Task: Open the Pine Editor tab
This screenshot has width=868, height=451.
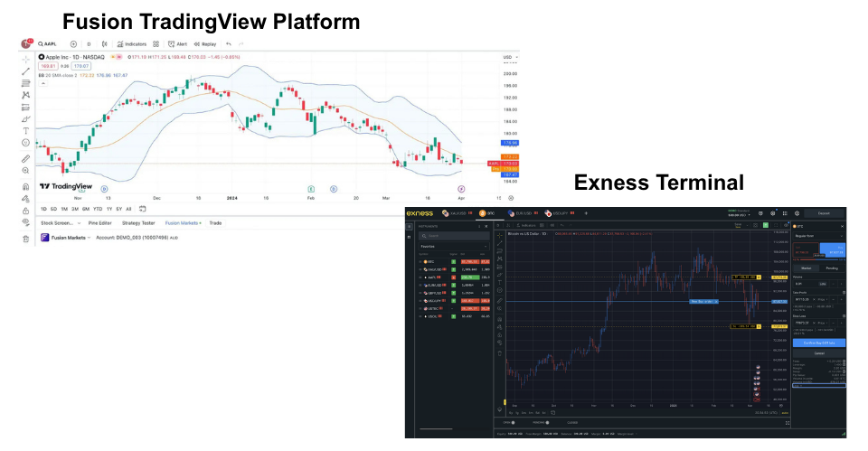Action: [99, 223]
